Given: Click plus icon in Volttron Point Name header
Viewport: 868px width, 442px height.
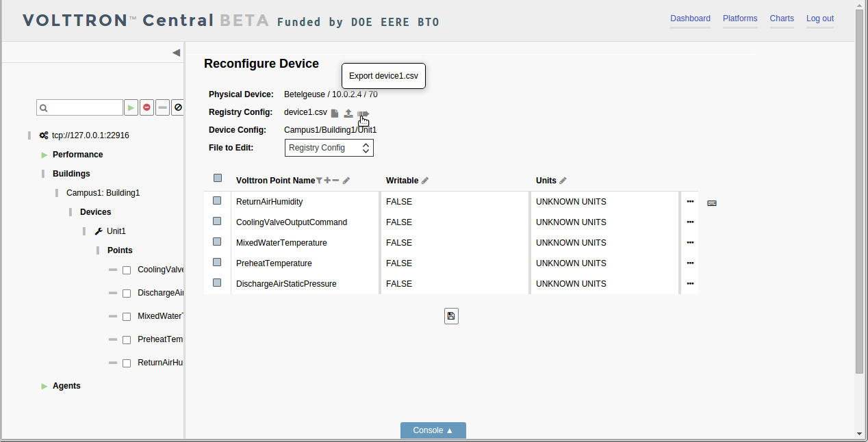Looking at the screenshot, I should 327,181.
